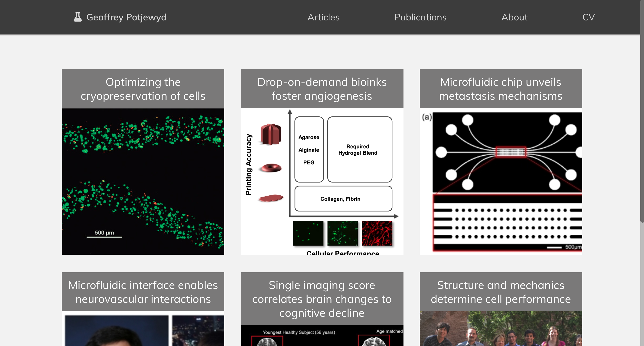This screenshot has width=644, height=346.
Task: Open 'Microfluidic chip unveils metastasis mechanisms' title
Action: (x=501, y=89)
